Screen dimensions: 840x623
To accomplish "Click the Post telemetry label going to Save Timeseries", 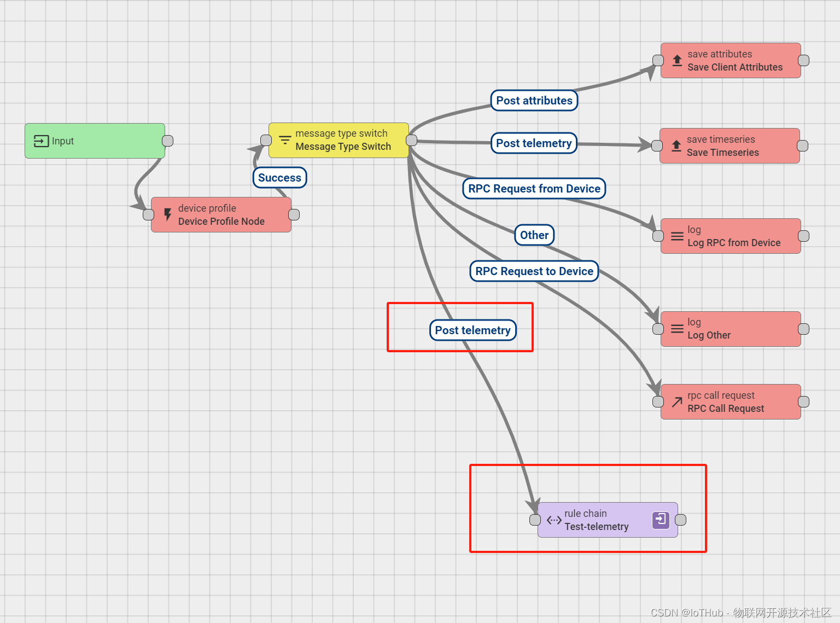I will [534, 143].
